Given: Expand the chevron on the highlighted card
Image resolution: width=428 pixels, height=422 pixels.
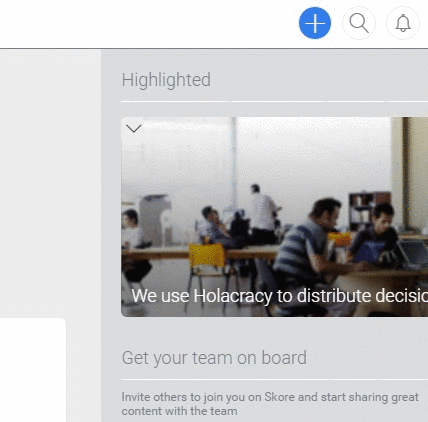Looking at the screenshot, I should 134,128.
